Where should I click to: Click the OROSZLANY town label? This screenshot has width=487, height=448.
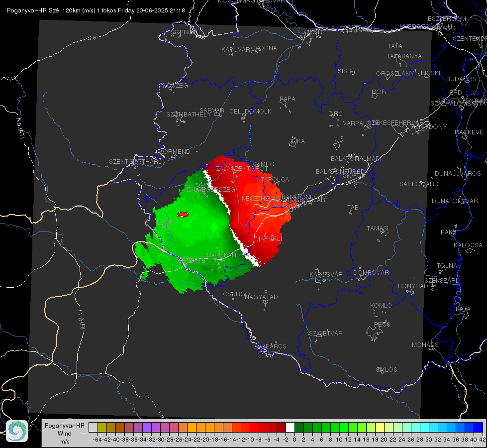[395, 74]
